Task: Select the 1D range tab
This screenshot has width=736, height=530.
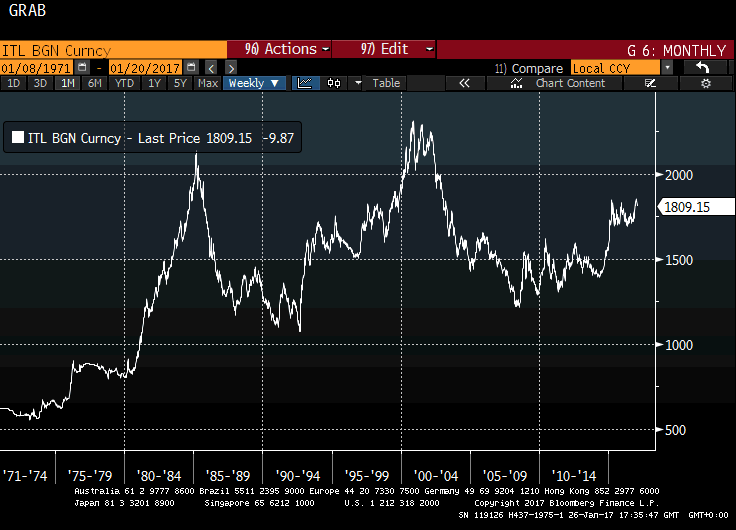Action: [14, 83]
